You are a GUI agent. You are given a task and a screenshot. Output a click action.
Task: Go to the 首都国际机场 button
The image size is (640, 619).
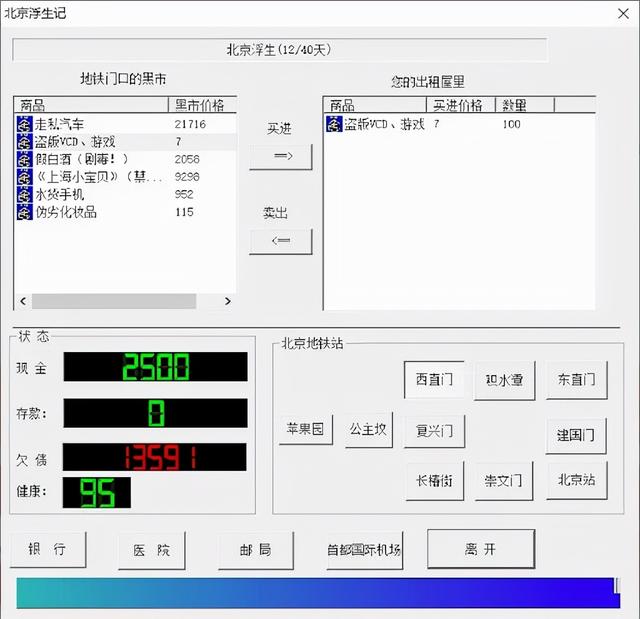[364, 550]
